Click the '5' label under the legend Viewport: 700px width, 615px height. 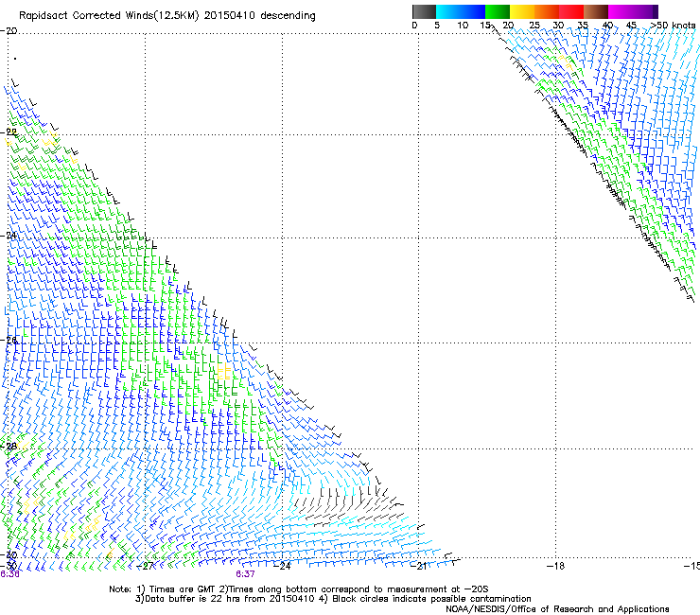pyautogui.click(x=437, y=26)
